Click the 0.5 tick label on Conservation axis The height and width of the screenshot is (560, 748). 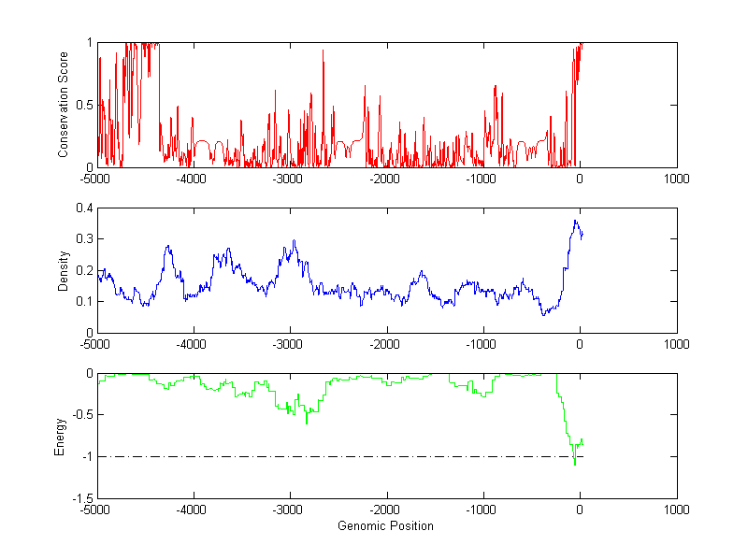click(82, 105)
